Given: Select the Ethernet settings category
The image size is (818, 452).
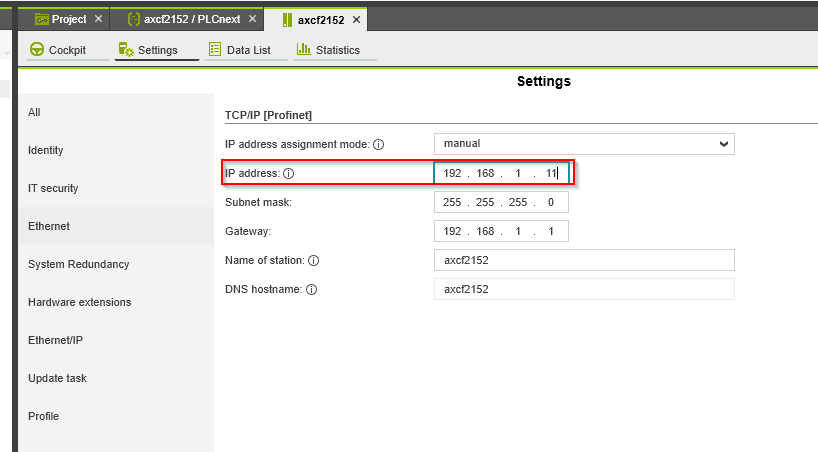Looking at the screenshot, I should point(116,226).
